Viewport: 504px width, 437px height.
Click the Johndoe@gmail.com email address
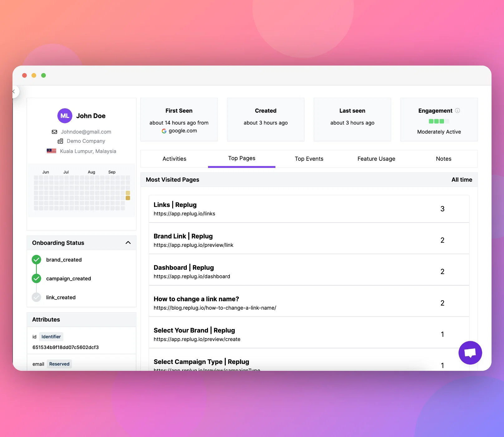click(x=86, y=132)
